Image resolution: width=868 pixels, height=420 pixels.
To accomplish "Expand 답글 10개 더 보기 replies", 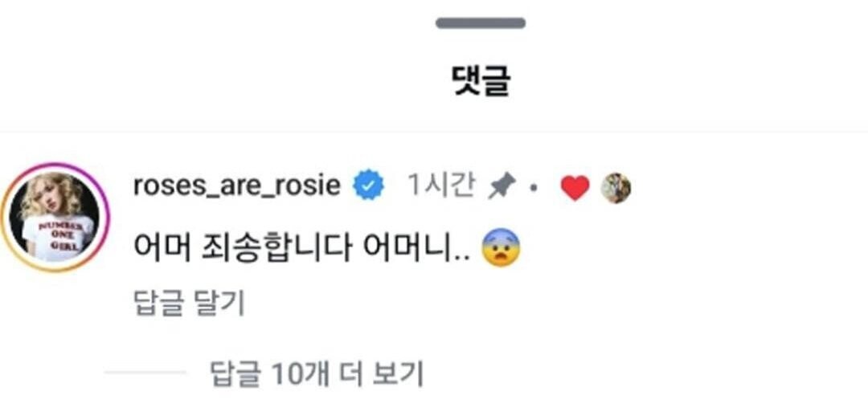I will click(317, 373).
